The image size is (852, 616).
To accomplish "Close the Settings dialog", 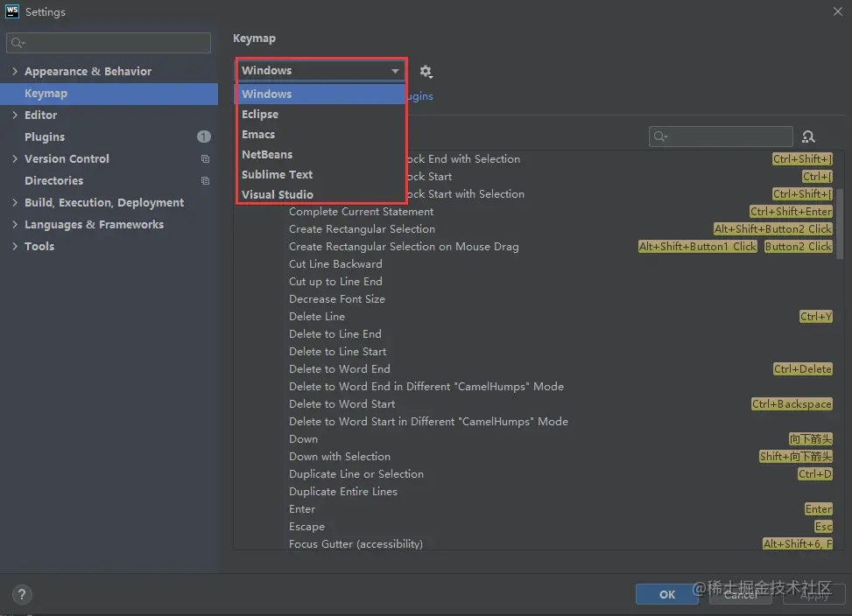I will tap(837, 11).
